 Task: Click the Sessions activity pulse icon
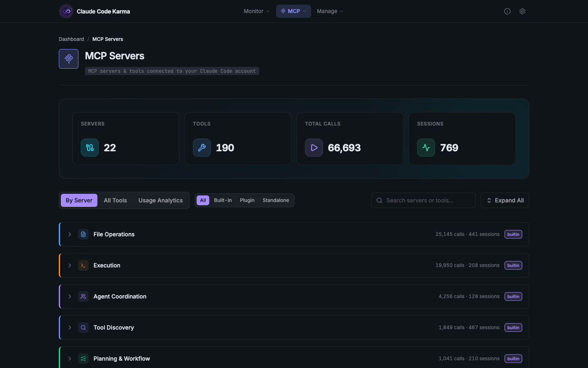[426, 148]
